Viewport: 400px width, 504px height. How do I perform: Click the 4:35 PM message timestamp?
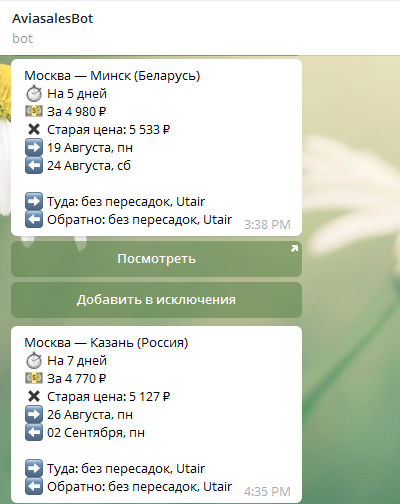(267, 492)
